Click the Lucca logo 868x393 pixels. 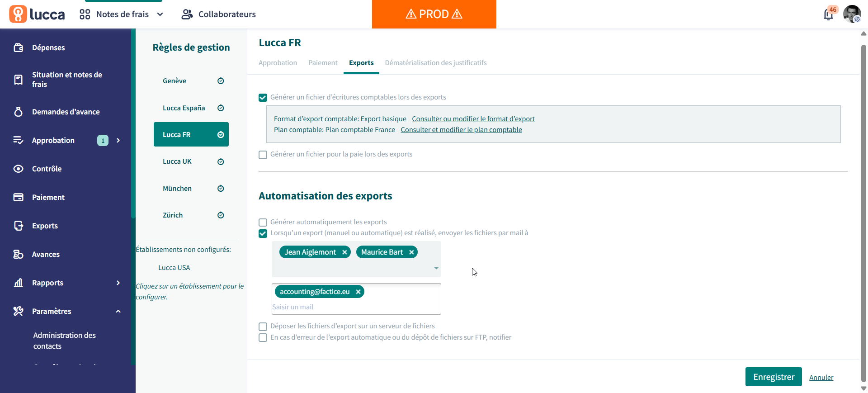[37, 14]
